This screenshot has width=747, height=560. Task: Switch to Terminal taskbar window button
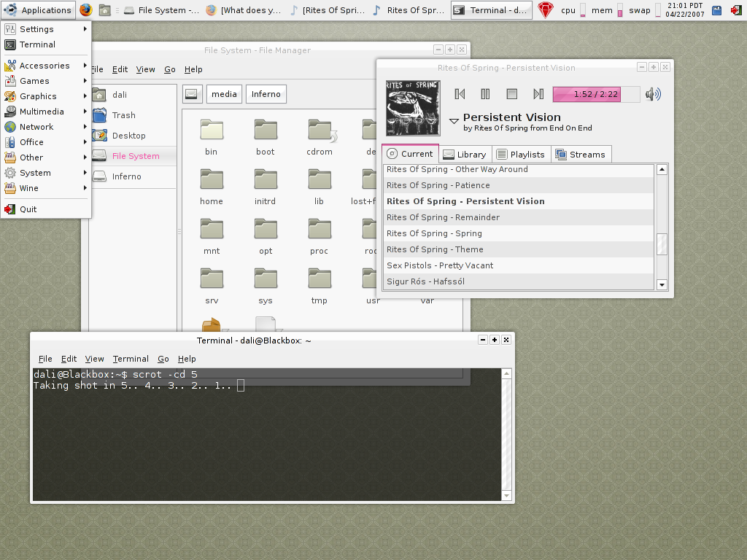pos(491,10)
